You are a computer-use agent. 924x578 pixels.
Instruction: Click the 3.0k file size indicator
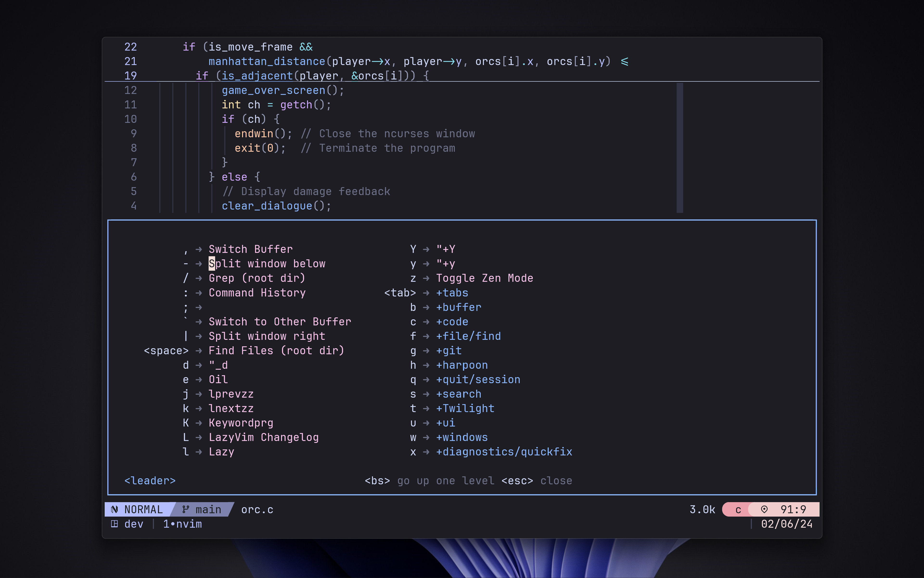[702, 510]
